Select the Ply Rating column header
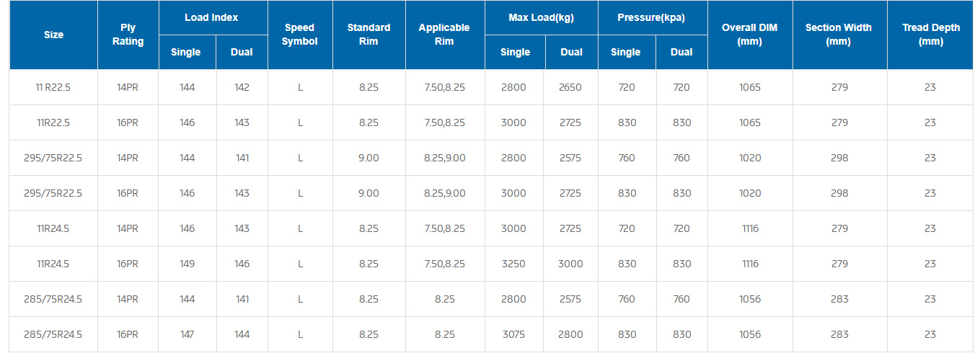 (x=128, y=35)
